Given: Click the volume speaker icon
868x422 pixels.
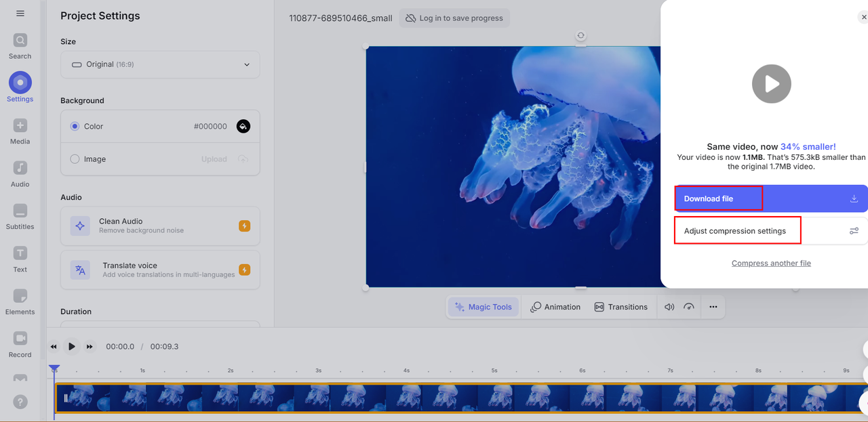Looking at the screenshot, I should click(x=669, y=307).
